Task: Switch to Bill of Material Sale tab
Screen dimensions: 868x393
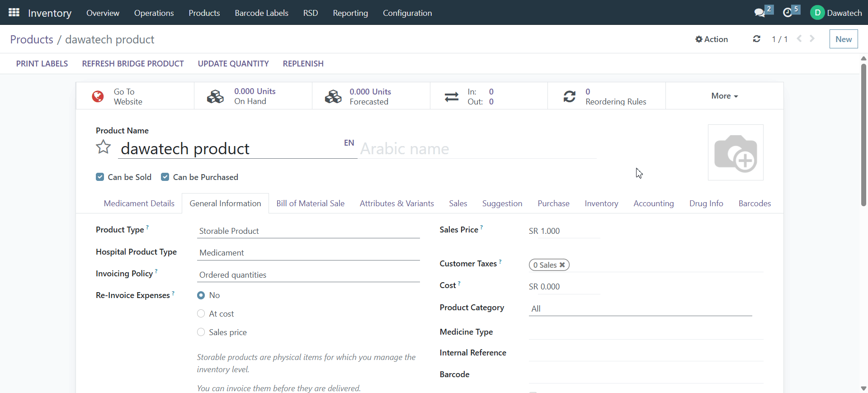Action: [x=311, y=204]
